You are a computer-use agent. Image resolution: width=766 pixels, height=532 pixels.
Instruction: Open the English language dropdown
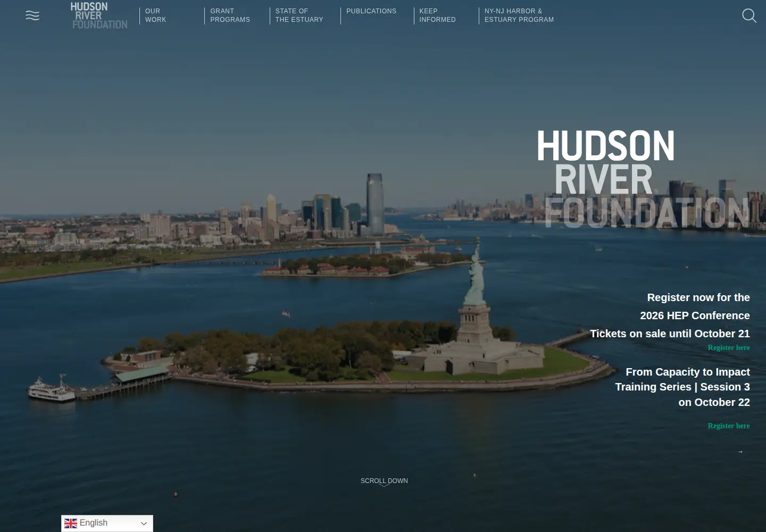(x=107, y=523)
